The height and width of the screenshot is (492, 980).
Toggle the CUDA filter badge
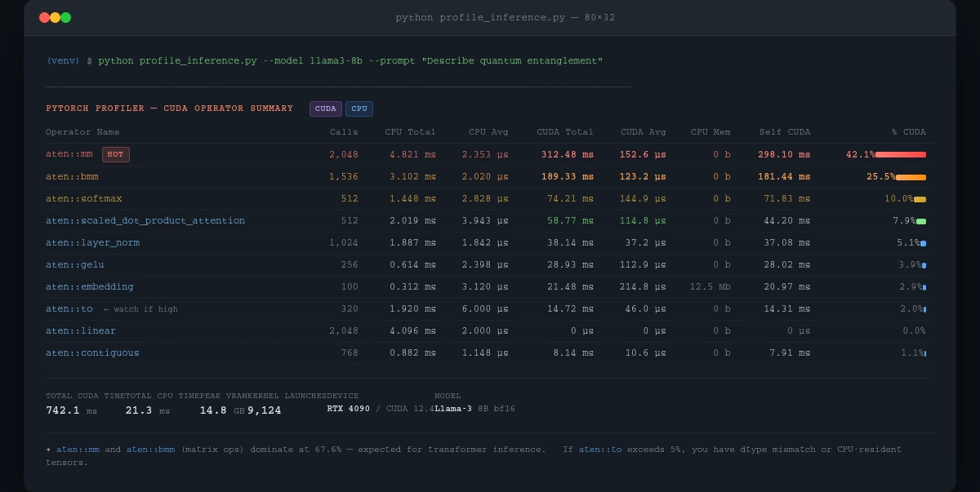(x=325, y=109)
